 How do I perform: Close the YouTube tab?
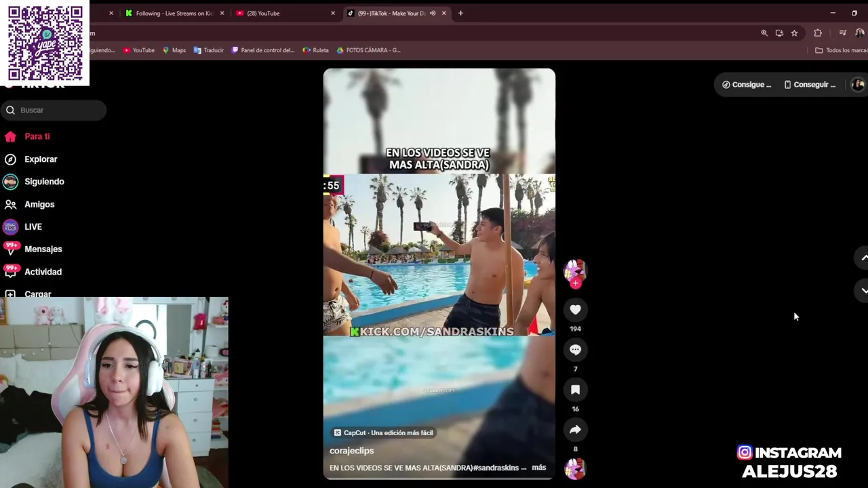click(x=333, y=13)
